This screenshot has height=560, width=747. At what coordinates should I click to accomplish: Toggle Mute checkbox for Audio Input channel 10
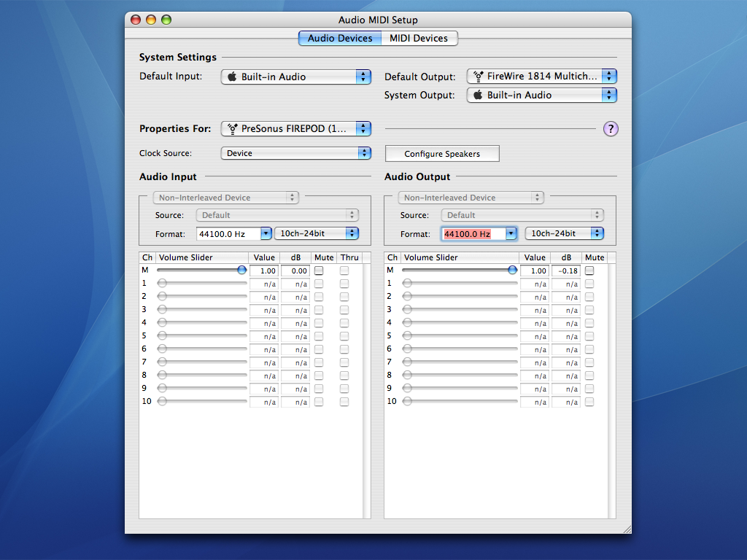tap(319, 402)
